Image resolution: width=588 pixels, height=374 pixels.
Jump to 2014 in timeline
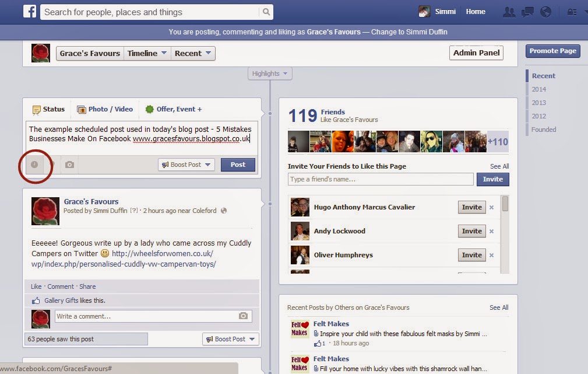coord(539,89)
